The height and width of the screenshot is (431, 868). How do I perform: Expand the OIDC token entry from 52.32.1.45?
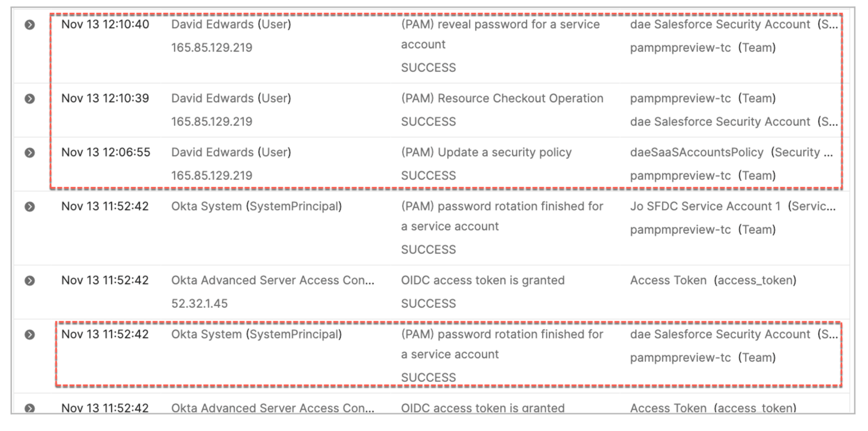point(30,281)
